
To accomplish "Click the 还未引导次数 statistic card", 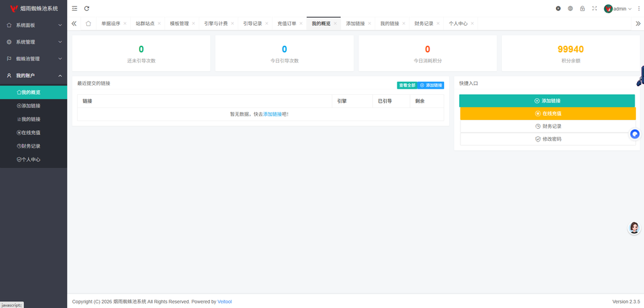I will click(142, 53).
